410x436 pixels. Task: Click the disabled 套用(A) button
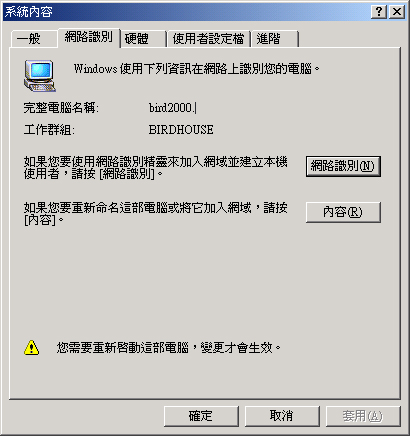363,416
